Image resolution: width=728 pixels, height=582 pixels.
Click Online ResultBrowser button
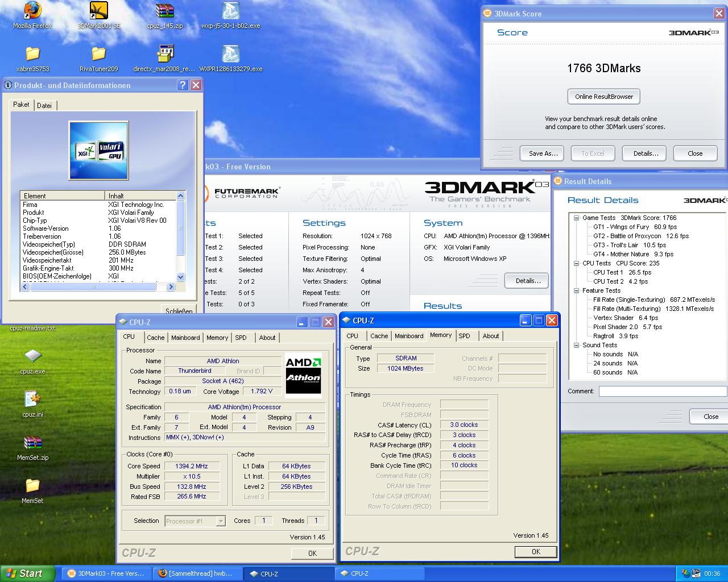point(604,97)
